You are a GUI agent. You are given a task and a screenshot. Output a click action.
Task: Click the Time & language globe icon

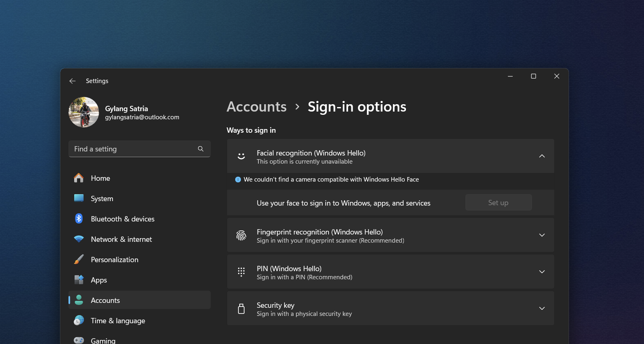click(x=79, y=320)
